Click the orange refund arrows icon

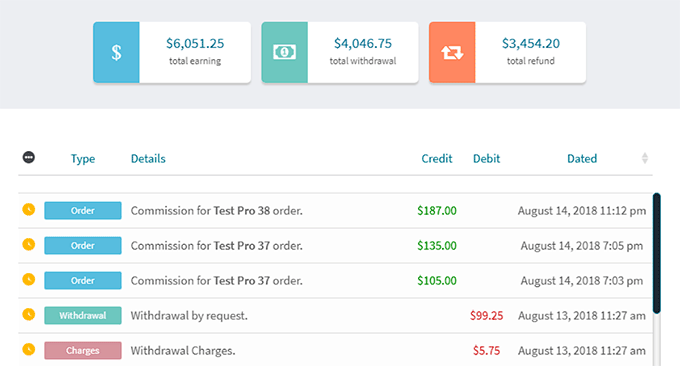click(452, 52)
